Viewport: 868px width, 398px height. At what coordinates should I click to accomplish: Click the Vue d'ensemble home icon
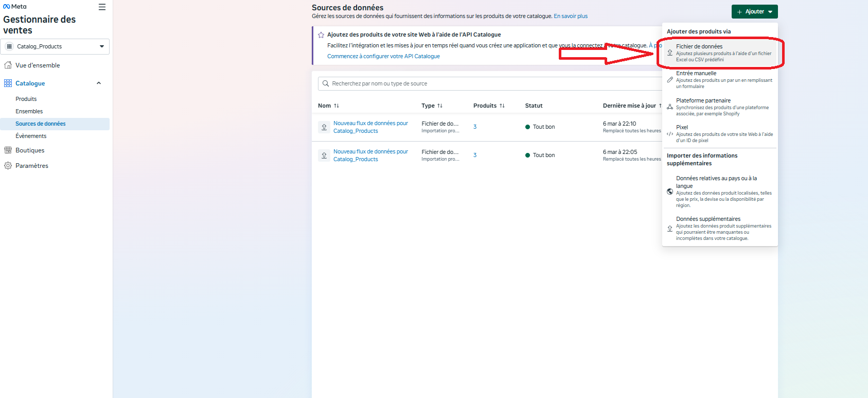(x=8, y=65)
